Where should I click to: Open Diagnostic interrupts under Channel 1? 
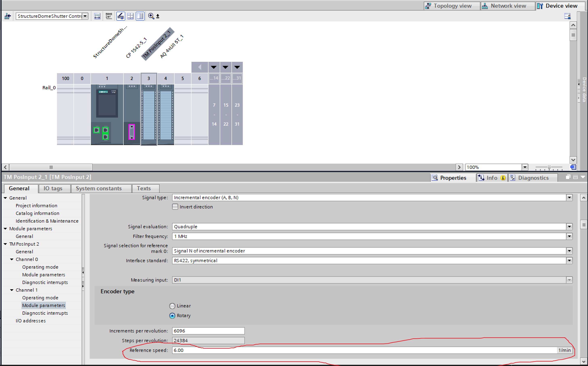pos(45,313)
